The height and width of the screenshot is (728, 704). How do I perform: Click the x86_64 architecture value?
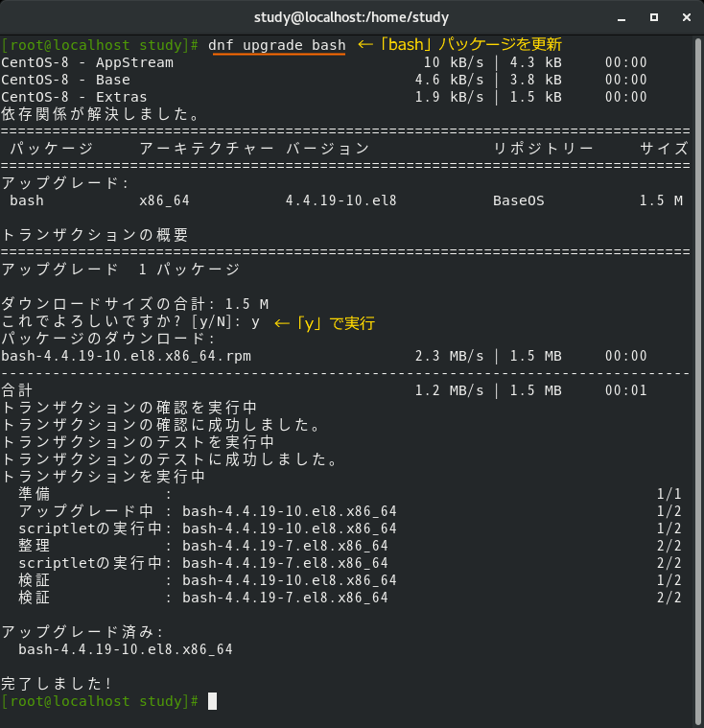pyautogui.click(x=164, y=200)
